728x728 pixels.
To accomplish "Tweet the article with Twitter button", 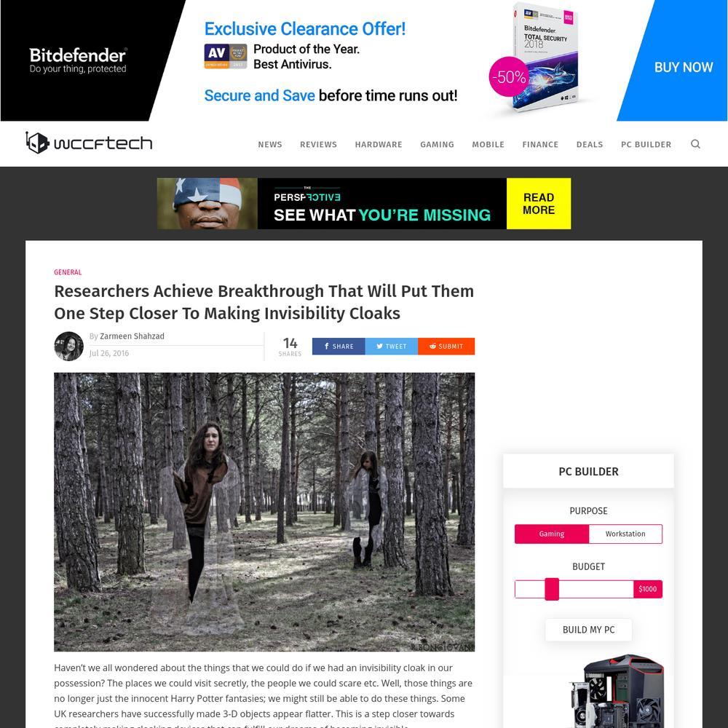I will click(392, 347).
